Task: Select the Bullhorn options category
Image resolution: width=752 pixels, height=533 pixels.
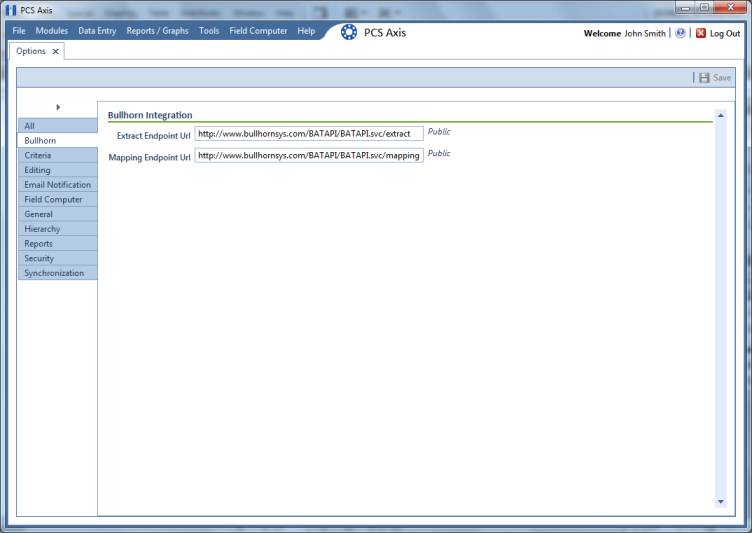Action: (x=58, y=141)
